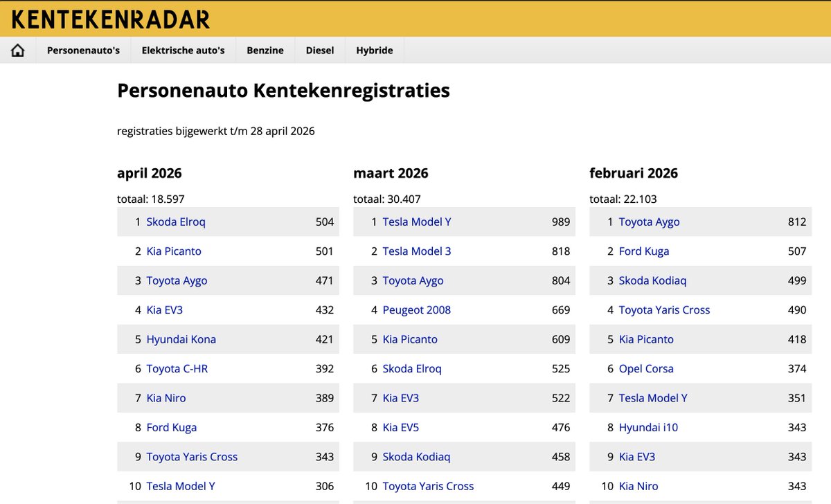Image resolution: width=831 pixels, height=504 pixels.
Task: Select the Benzine menu item
Action: pos(265,51)
